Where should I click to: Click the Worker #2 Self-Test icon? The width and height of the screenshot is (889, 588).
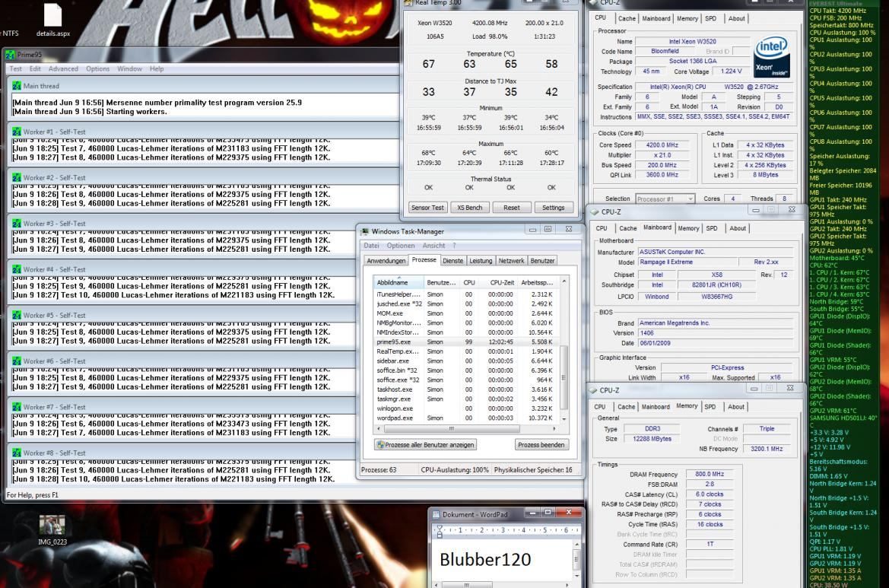17,177
